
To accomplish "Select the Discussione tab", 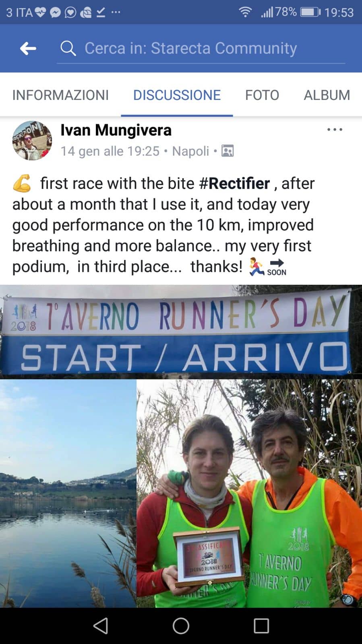I will coord(177,95).
